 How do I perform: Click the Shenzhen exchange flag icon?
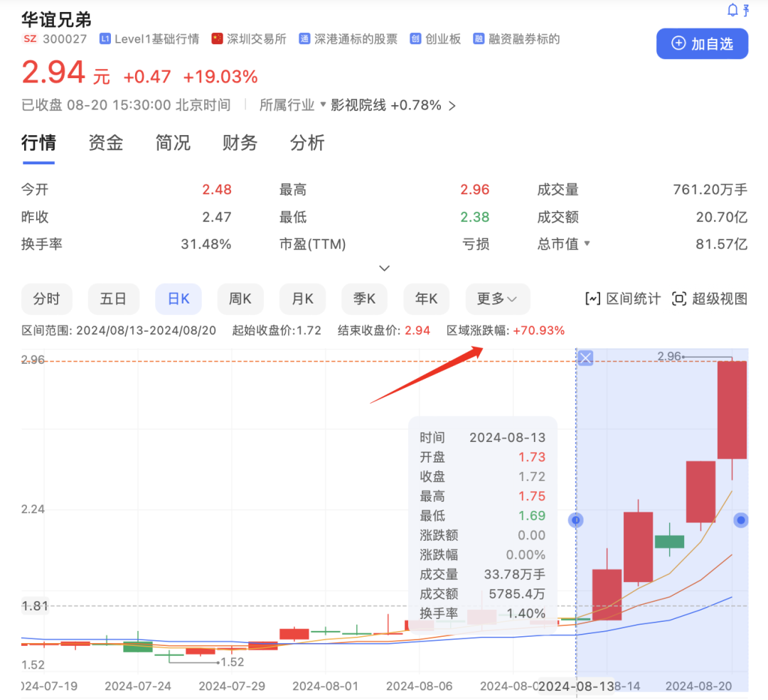pos(217,38)
